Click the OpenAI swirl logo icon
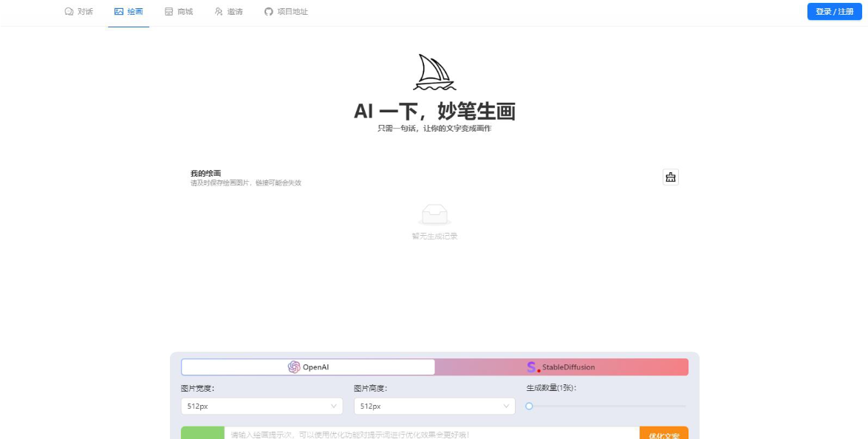 point(294,367)
